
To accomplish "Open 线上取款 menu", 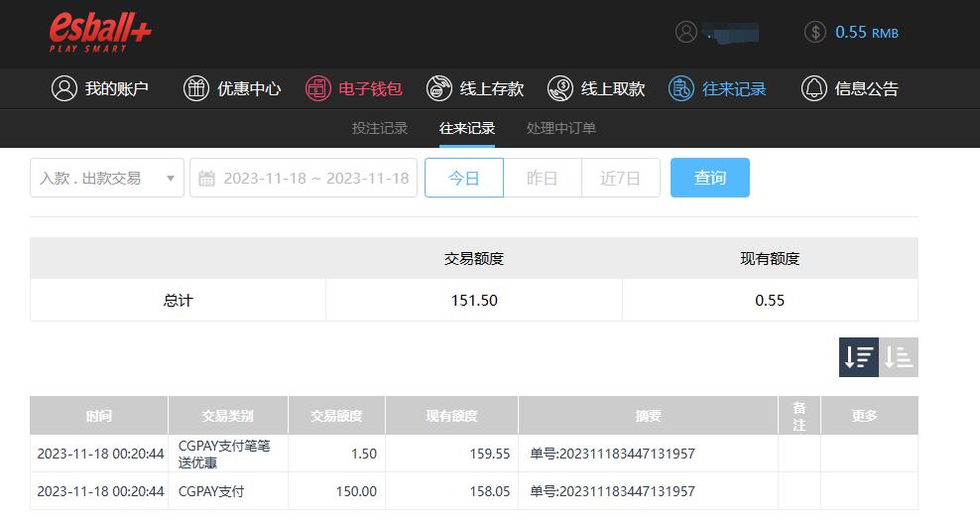I will 596,88.
